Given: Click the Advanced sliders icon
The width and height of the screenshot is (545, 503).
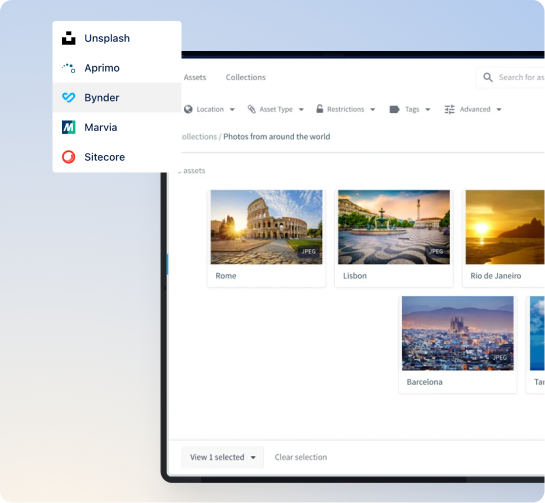Looking at the screenshot, I should pyautogui.click(x=449, y=109).
